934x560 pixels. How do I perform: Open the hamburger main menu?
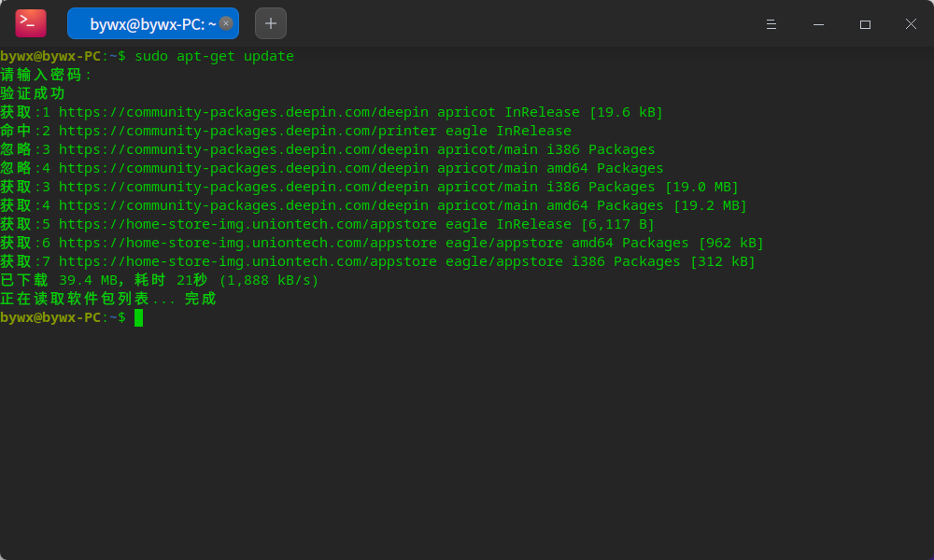[771, 24]
